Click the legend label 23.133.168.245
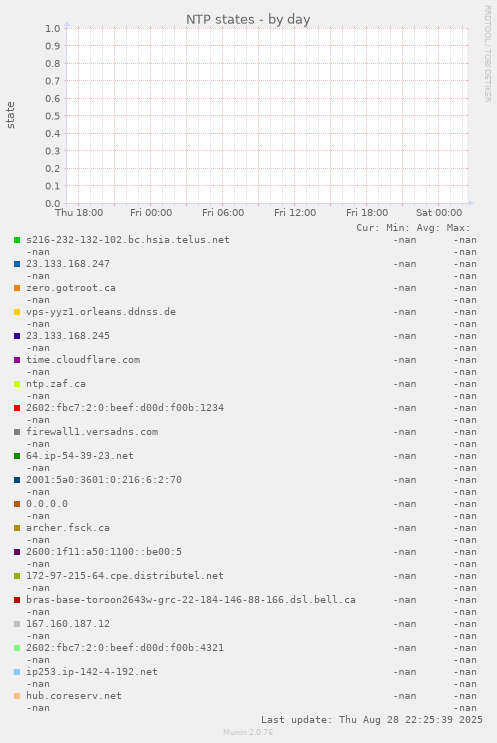The height and width of the screenshot is (743, 497). pyautogui.click(x=68, y=335)
